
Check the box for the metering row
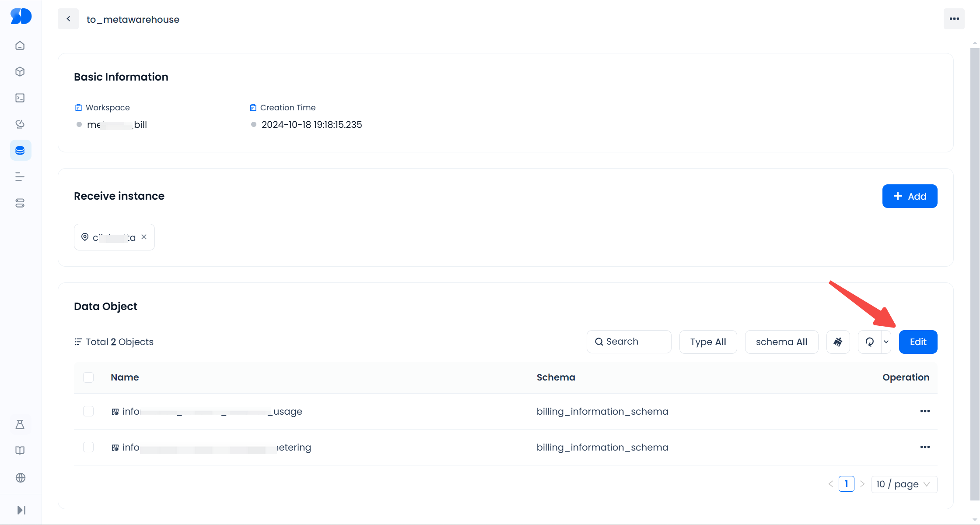point(88,447)
